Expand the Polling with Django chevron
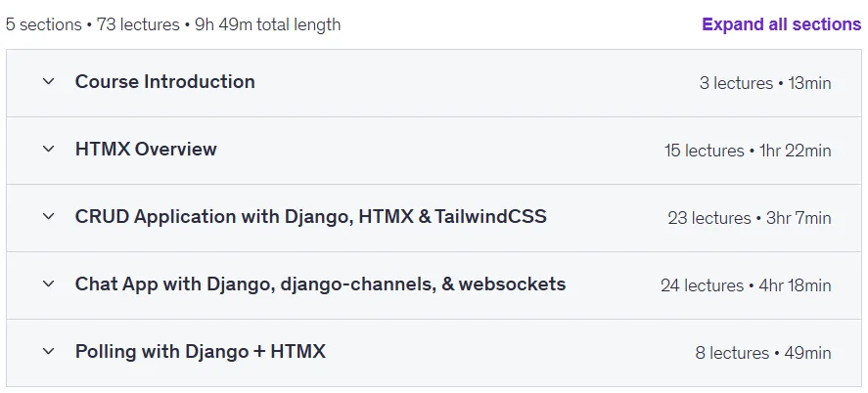This screenshot has height=393, width=868. (x=49, y=352)
